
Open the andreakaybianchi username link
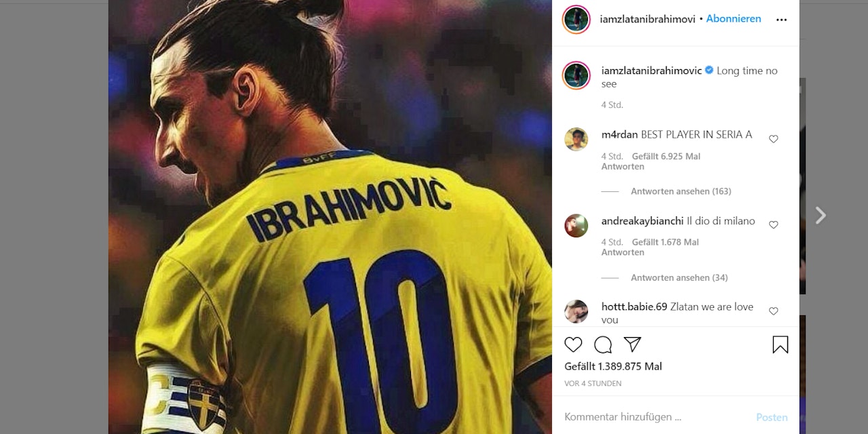642,221
